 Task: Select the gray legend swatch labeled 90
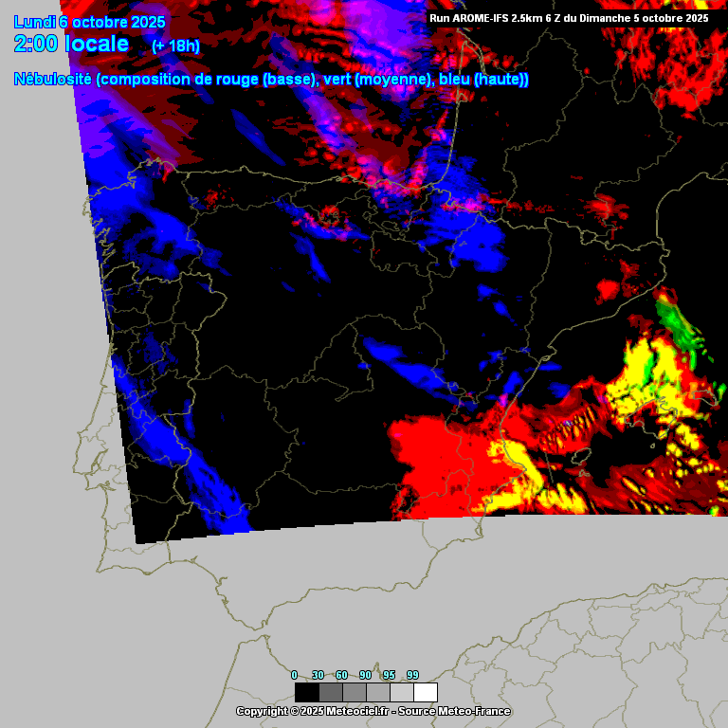tap(378, 693)
